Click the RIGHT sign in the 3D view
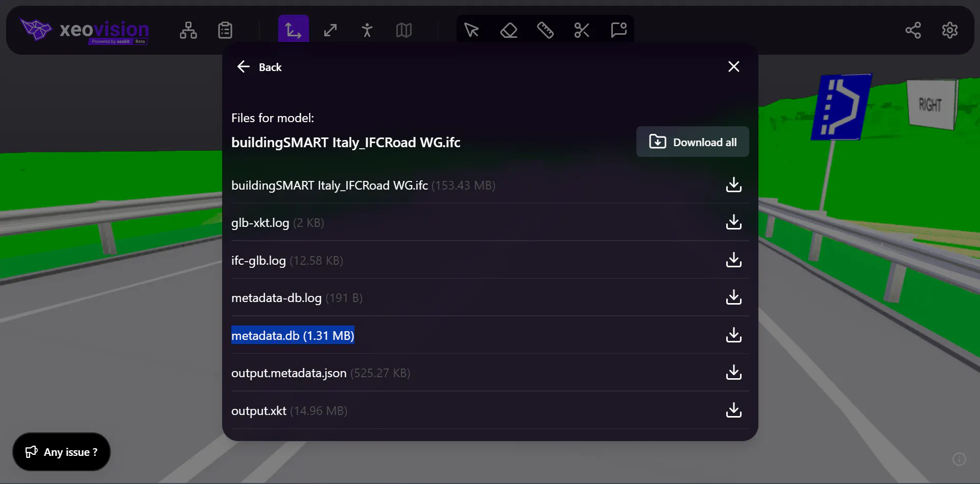Screen dimensions: 980x484 point(931,104)
